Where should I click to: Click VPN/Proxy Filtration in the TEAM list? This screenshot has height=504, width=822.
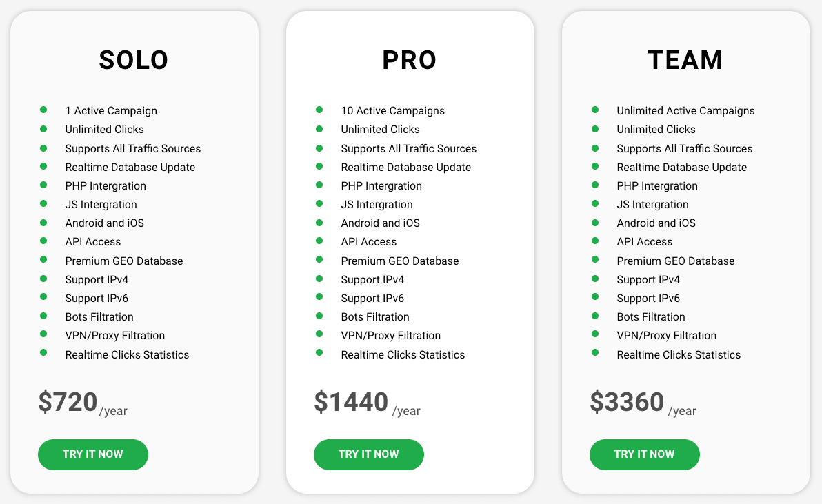(x=666, y=335)
